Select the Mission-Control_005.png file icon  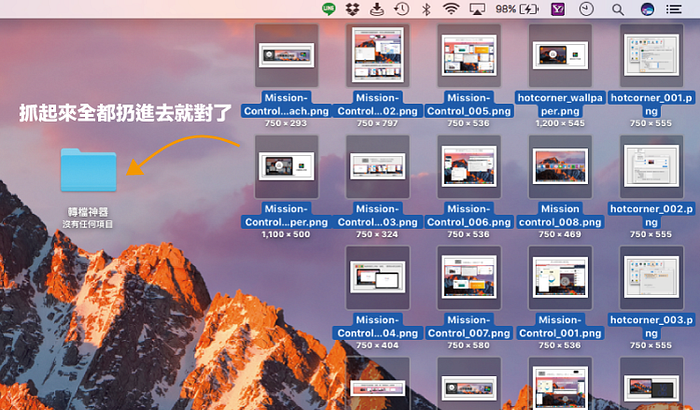pos(469,55)
